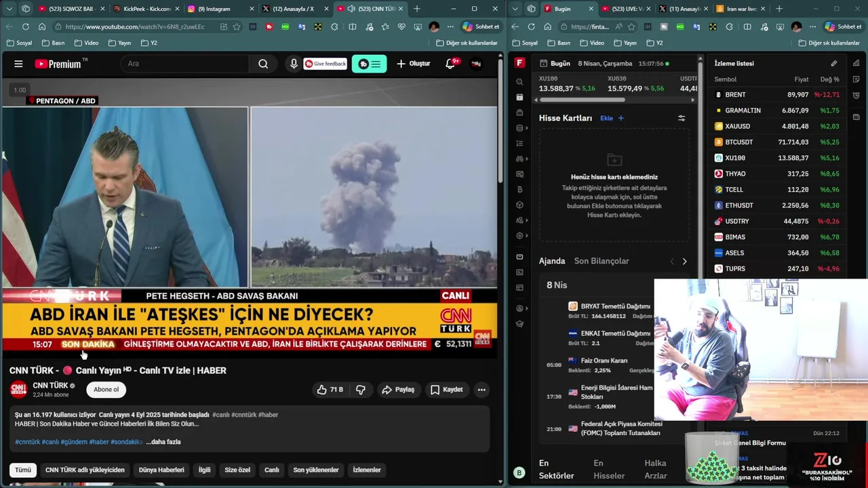Click the Halka Arzlar tab
The width and height of the screenshot is (868, 488).
[656, 469]
